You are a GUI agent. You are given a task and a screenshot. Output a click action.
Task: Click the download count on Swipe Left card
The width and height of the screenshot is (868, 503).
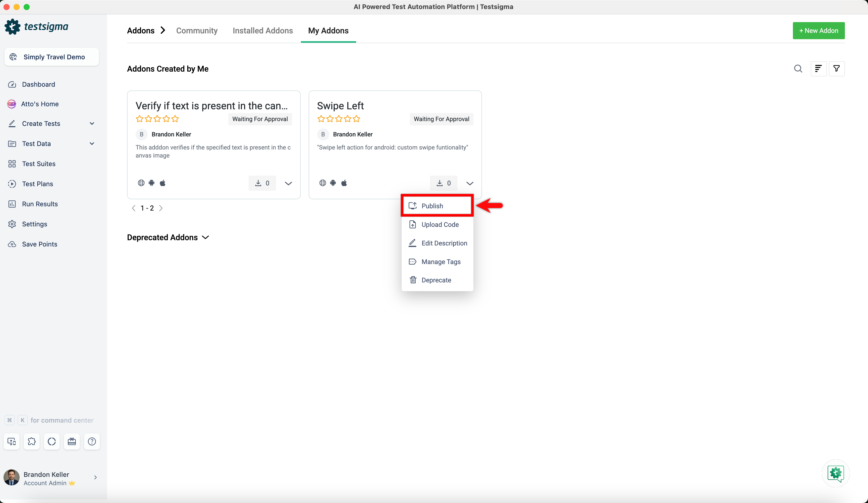443,183
